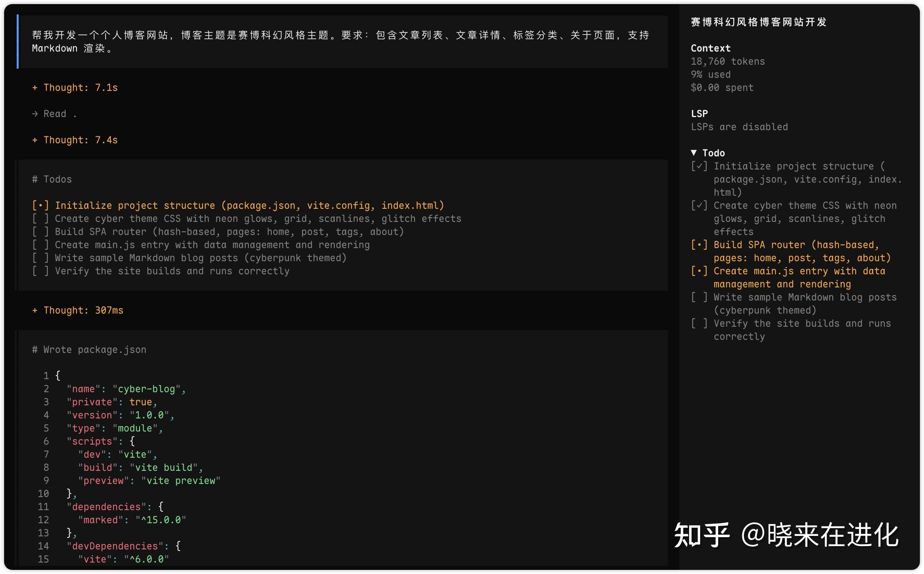Click the pending Verify the site builds item in sidebar
The width and height of the screenshot is (924, 574).
click(x=791, y=330)
